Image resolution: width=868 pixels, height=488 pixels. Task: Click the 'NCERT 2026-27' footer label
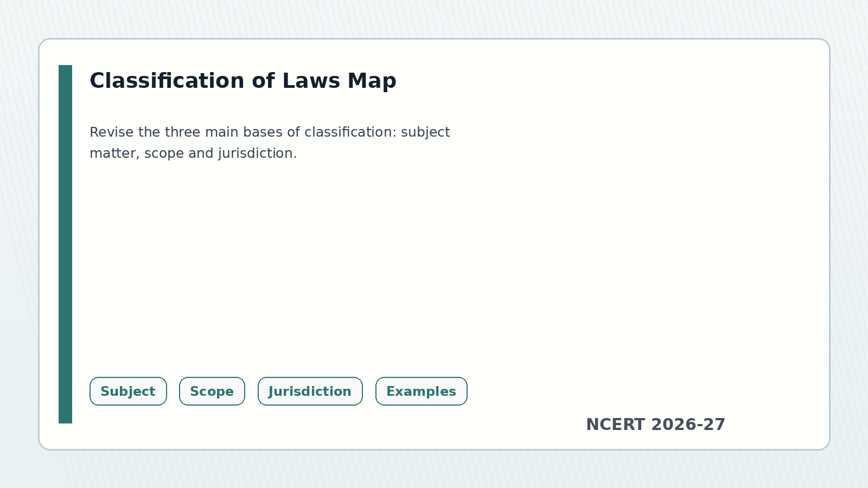pos(655,425)
